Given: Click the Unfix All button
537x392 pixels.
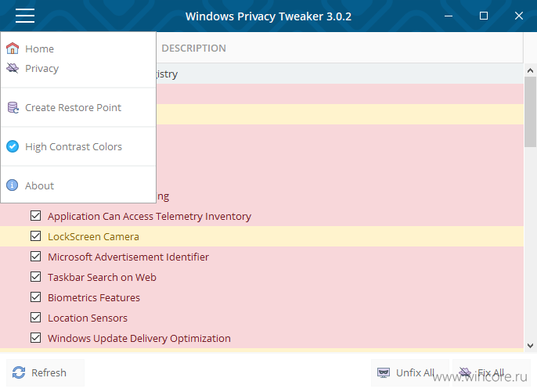Looking at the screenshot, I should [x=410, y=372].
